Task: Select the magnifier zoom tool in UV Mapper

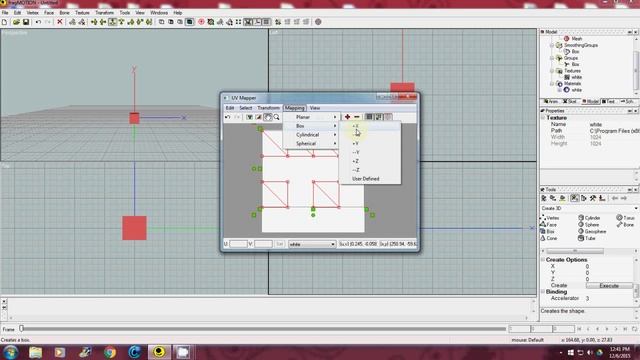Action: 276,117
